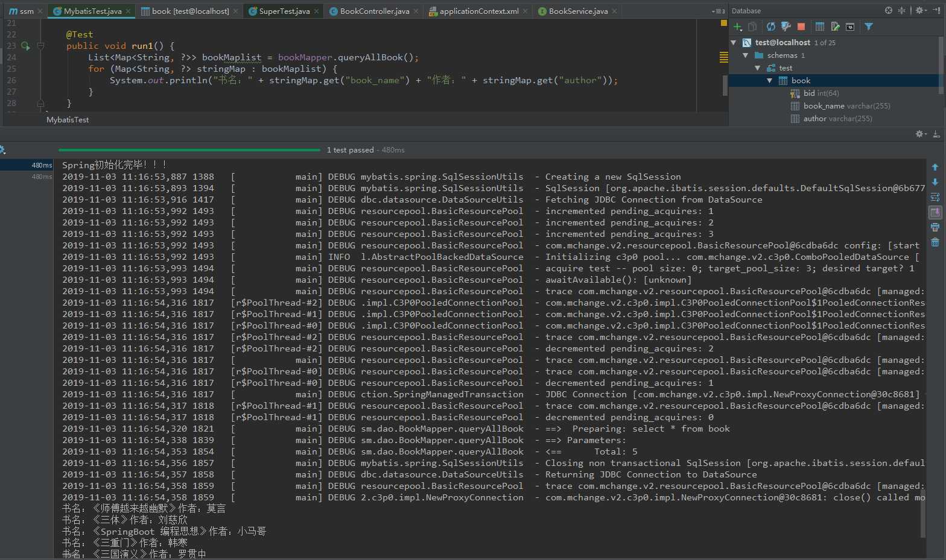This screenshot has height=560, width=946.
Task: Click the green test progress bar
Action: [x=189, y=149]
